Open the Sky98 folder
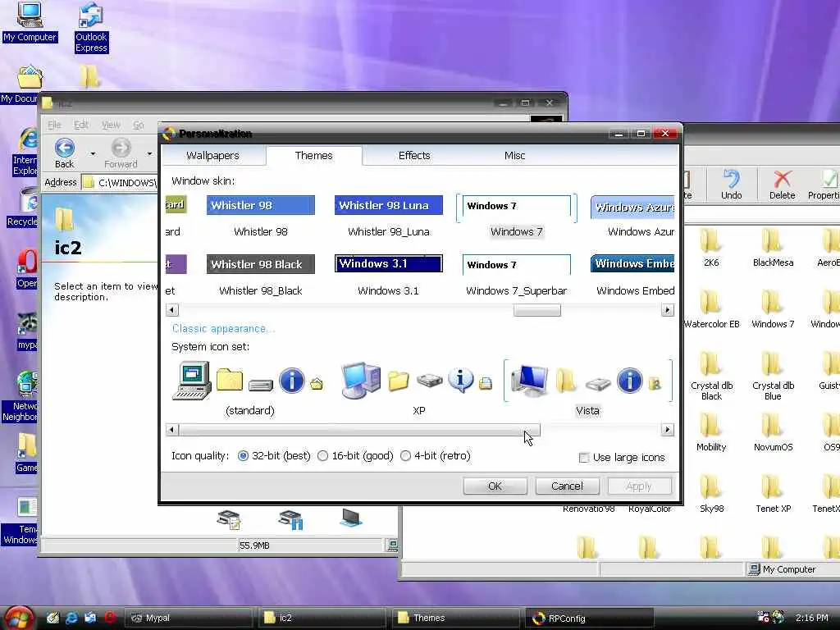The image size is (840, 630). [x=711, y=494]
